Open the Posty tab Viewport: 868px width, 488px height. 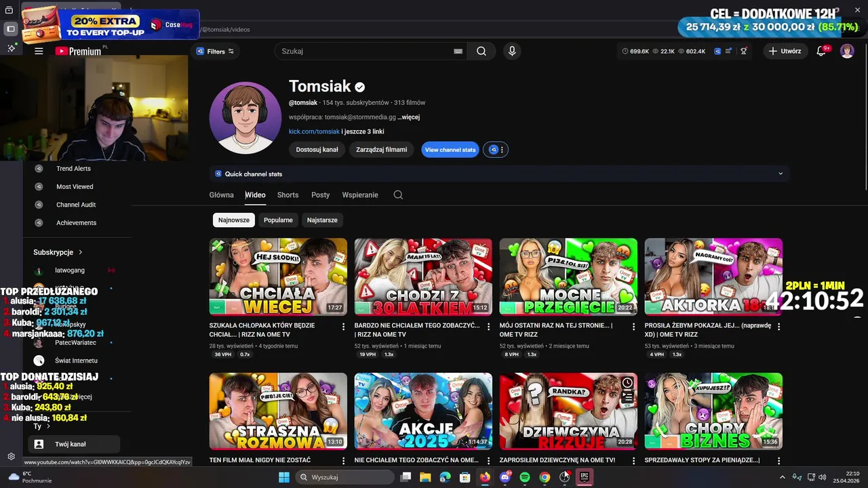(320, 195)
